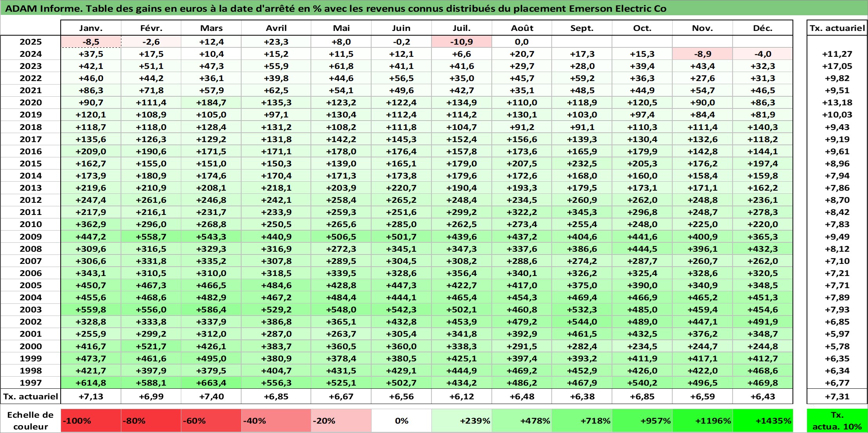Click the 'Août' column header
868x433 pixels.
tap(522, 28)
